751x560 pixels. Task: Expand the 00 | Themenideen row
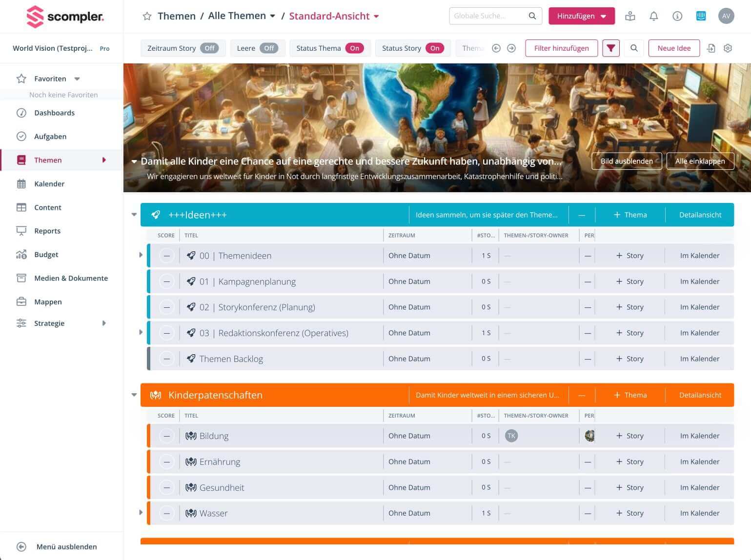point(141,255)
